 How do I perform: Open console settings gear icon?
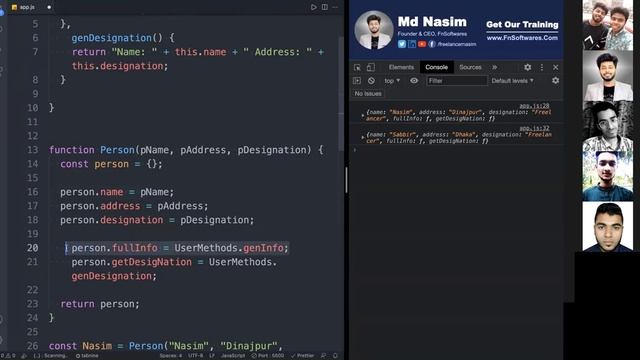click(x=556, y=81)
